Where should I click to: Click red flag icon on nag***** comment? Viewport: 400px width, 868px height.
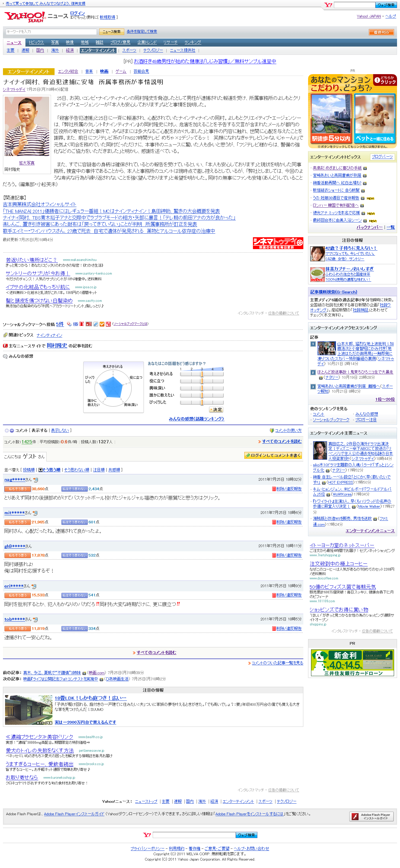pos(274,489)
